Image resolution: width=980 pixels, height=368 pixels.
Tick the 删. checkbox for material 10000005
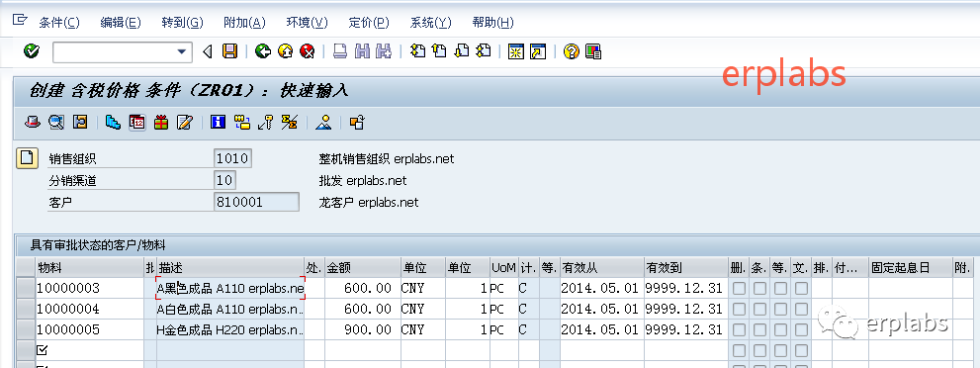click(x=739, y=329)
